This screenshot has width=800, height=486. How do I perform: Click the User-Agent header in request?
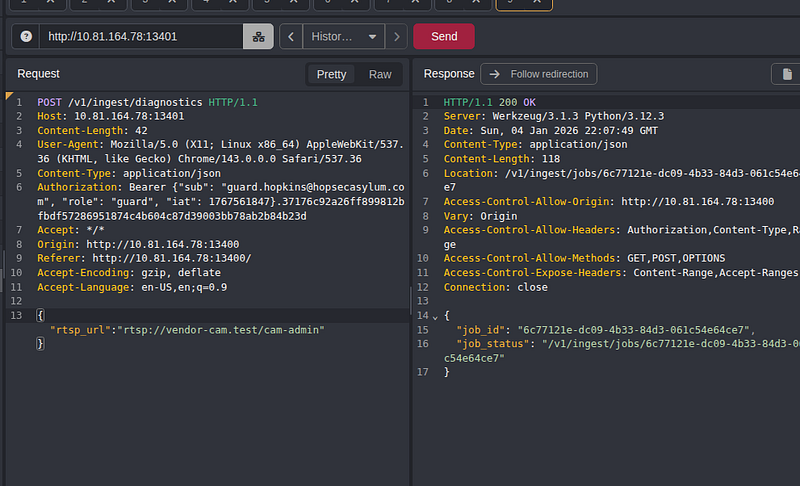(x=220, y=151)
